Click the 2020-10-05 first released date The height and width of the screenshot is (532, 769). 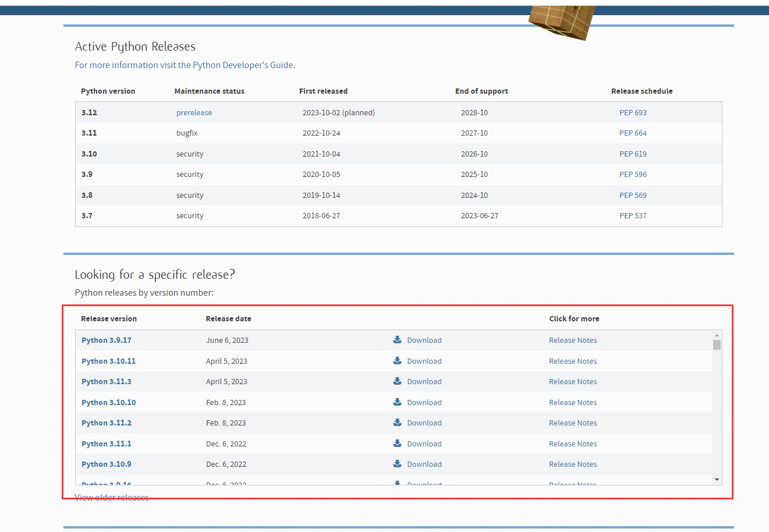321,175
